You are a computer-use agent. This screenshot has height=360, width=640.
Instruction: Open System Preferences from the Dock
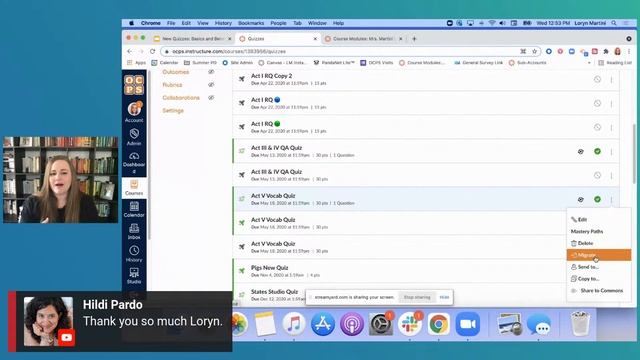pyautogui.click(x=381, y=324)
